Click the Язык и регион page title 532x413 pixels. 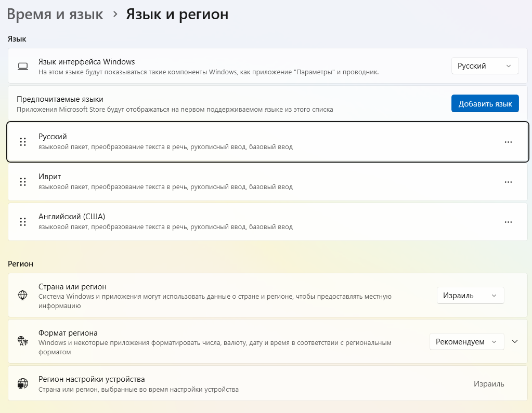pos(177,15)
